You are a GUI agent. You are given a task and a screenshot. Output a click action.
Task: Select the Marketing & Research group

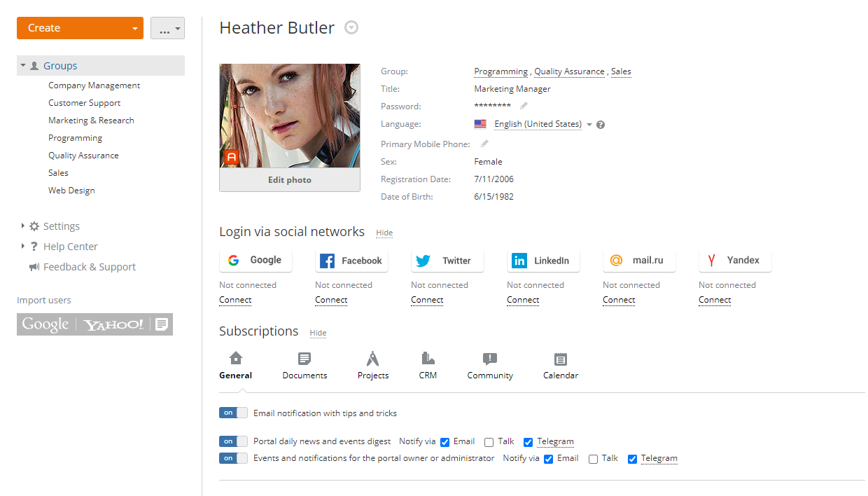click(x=91, y=120)
